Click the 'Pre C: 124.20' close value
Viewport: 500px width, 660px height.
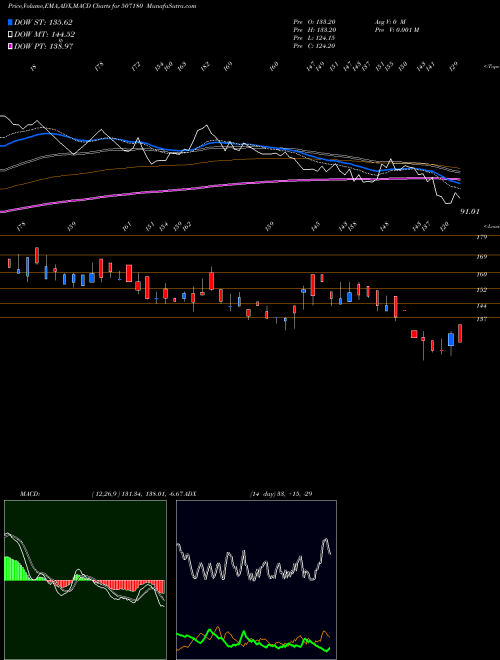click(314, 46)
